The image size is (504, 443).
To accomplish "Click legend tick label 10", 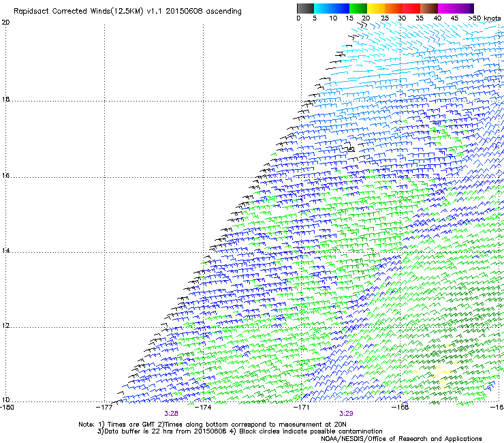I will click(x=333, y=18).
